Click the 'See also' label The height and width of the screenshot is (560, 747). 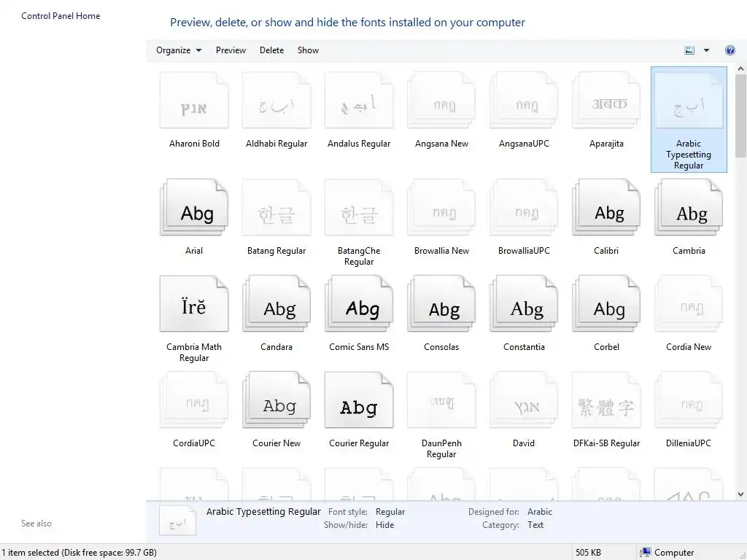[36, 524]
